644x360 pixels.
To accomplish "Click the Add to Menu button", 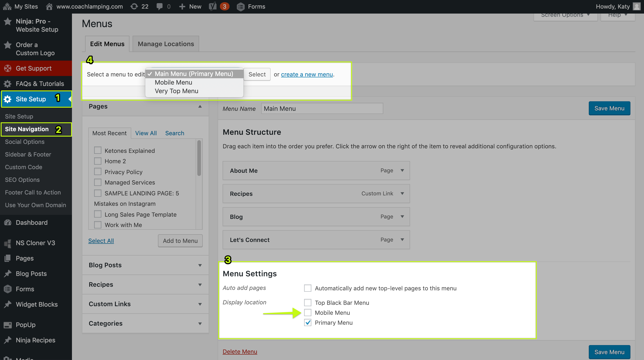I will (180, 241).
